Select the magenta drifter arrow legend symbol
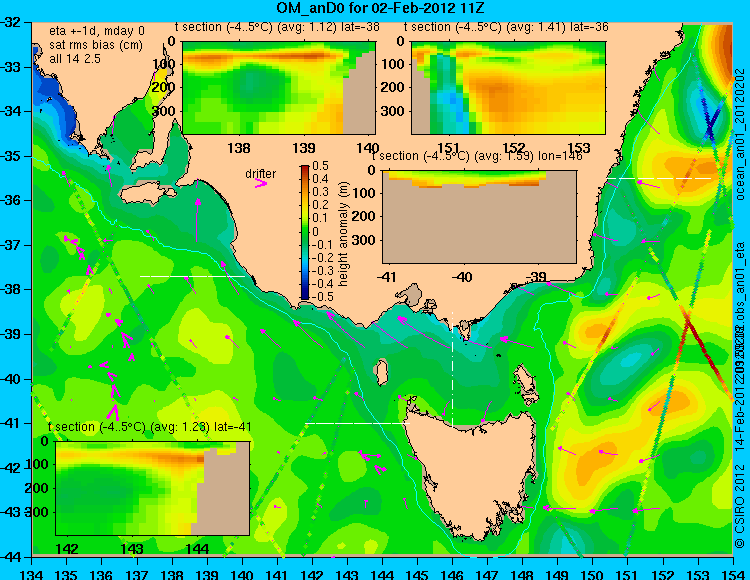Viewport: 750px width, 580px height. pyautogui.click(x=261, y=183)
